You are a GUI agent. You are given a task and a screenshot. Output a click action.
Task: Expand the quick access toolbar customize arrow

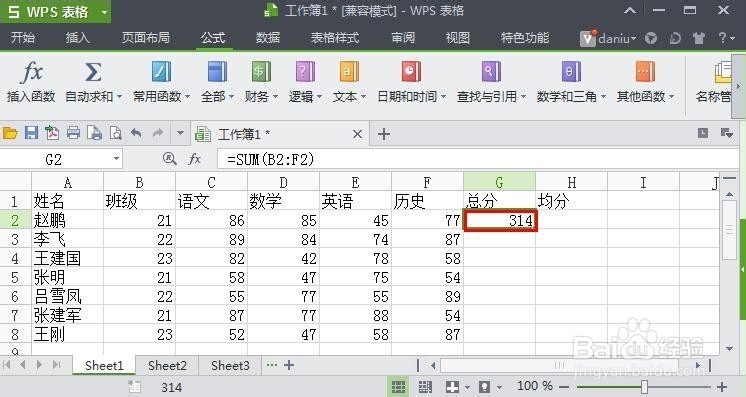point(180,133)
